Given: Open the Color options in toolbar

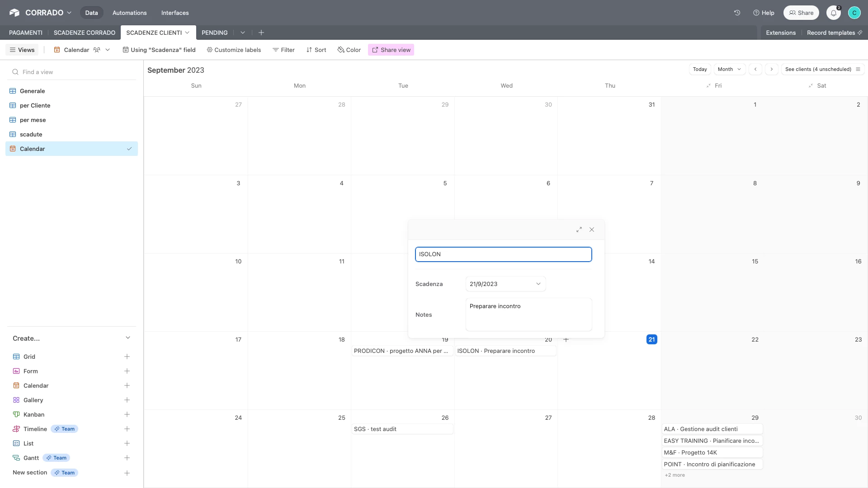Looking at the screenshot, I should tap(349, 50).
